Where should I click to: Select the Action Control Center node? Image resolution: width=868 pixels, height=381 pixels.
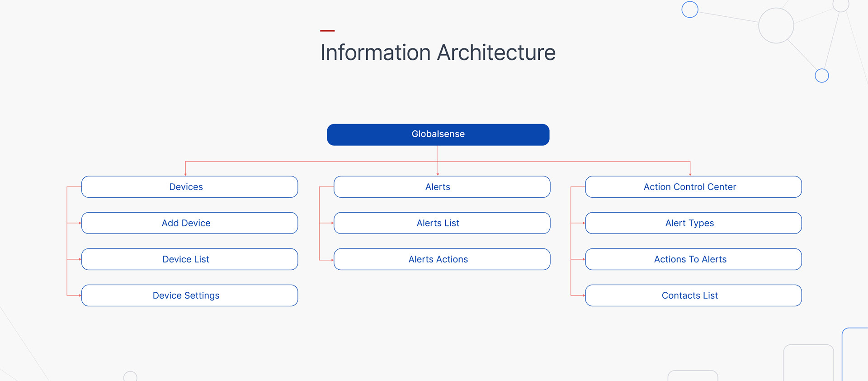(693, 187)
